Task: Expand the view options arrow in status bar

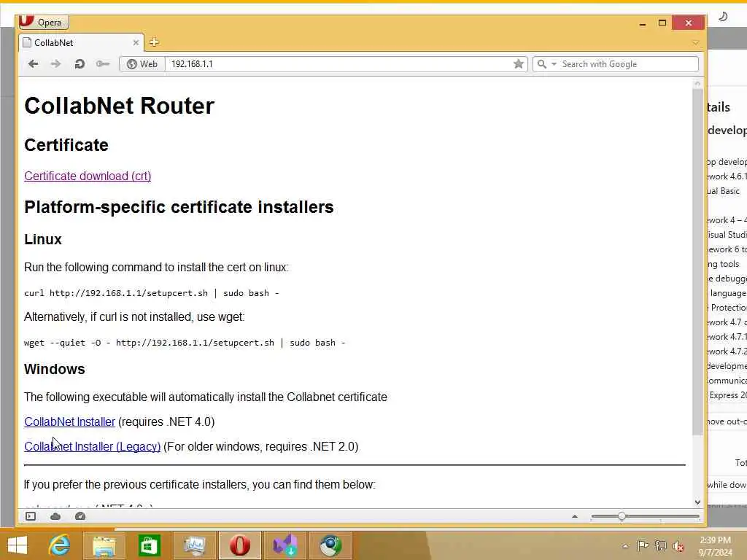Action: point(575,516)
